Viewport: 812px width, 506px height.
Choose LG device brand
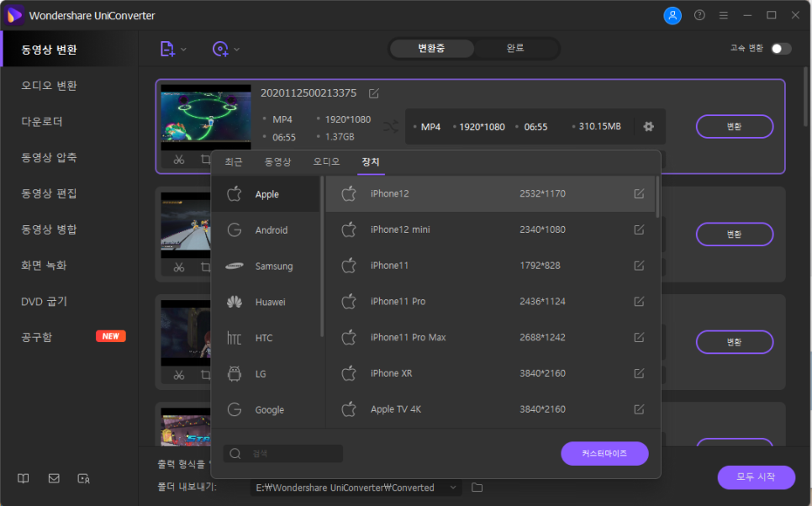point(266,374)
